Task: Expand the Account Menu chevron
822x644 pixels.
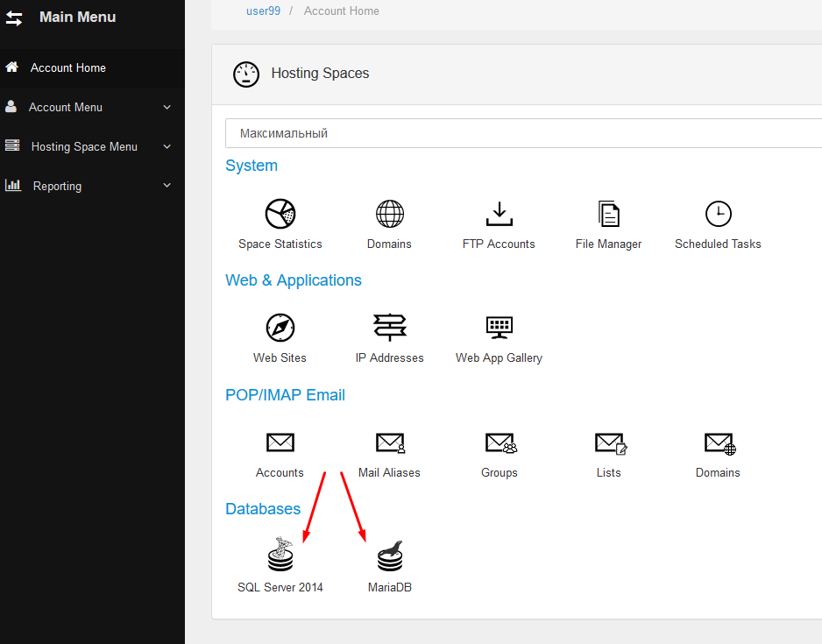Action: (x=167, y=107)
